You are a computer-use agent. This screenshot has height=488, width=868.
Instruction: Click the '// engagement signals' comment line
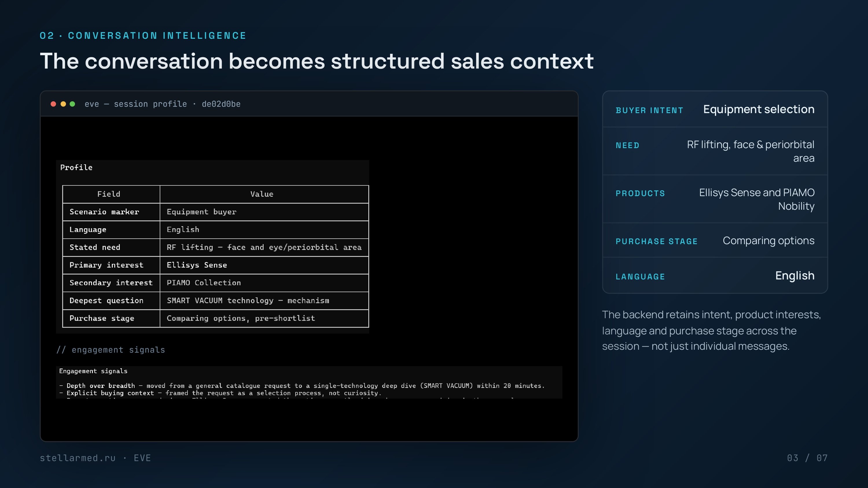pos(111,350)
